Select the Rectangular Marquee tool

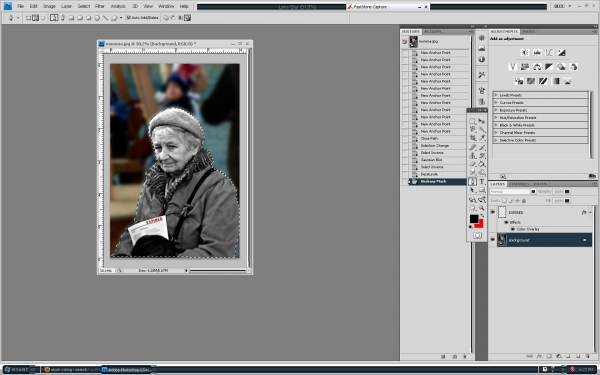click(x=473, y=121)
